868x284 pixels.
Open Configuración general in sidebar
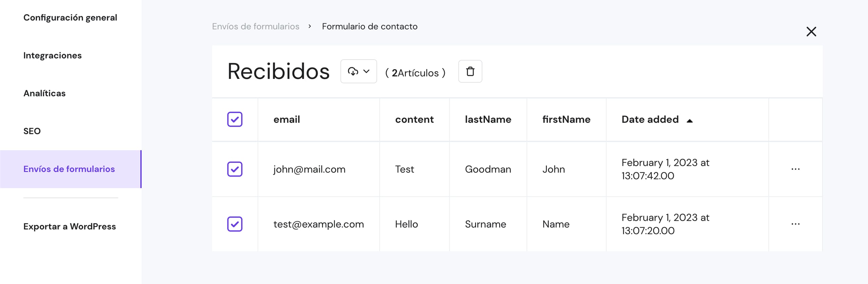pos(70,18)
